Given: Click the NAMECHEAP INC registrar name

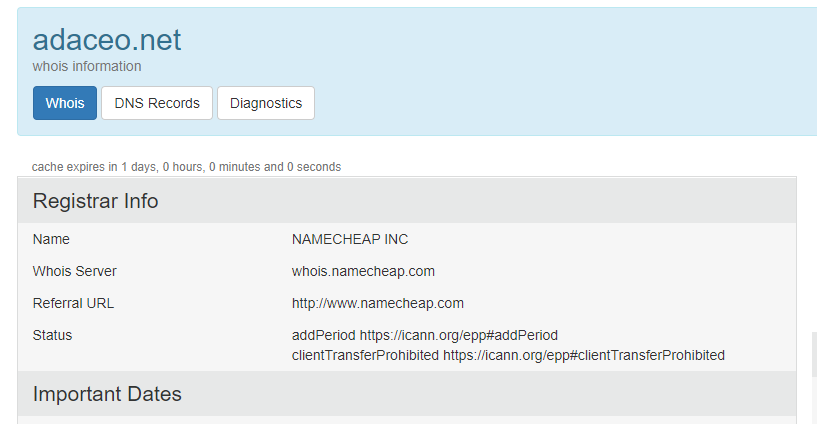Looking at the screenshot, I should [350, 239].
